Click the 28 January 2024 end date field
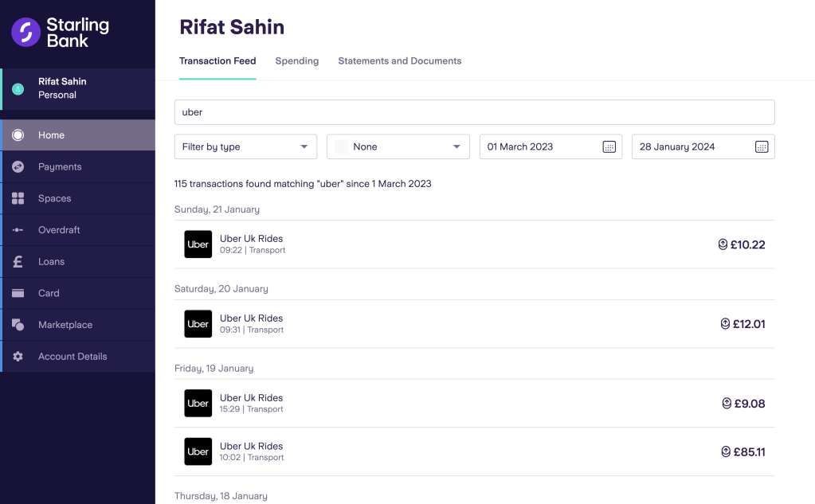Image resolution: width=815 pixels, height=504 pixels. tap(703, 147)
